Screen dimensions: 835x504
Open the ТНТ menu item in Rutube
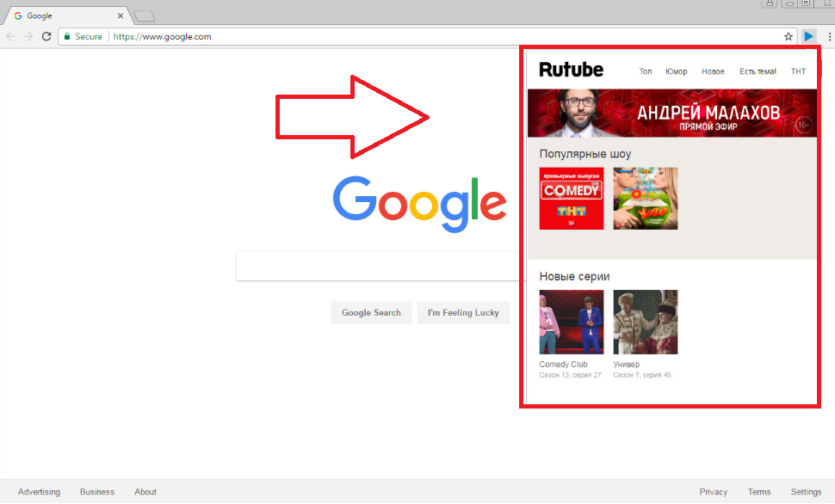[x=798, y=71]
